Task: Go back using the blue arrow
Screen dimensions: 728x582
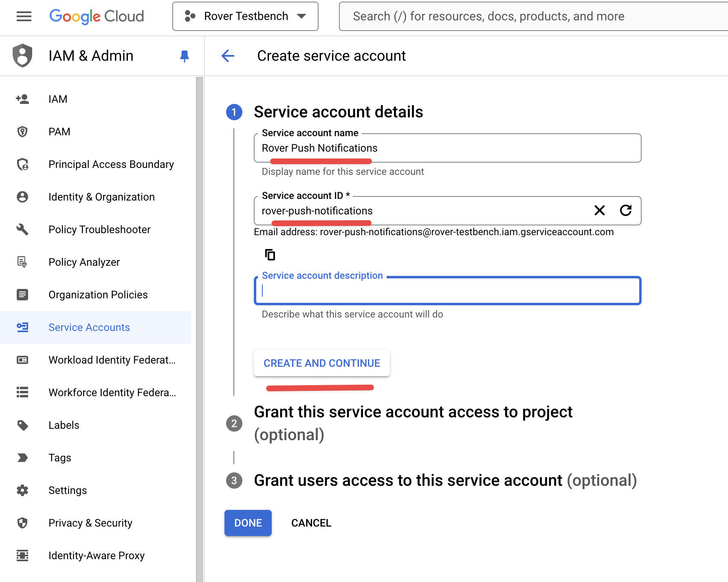Action: tap(228, 56)
